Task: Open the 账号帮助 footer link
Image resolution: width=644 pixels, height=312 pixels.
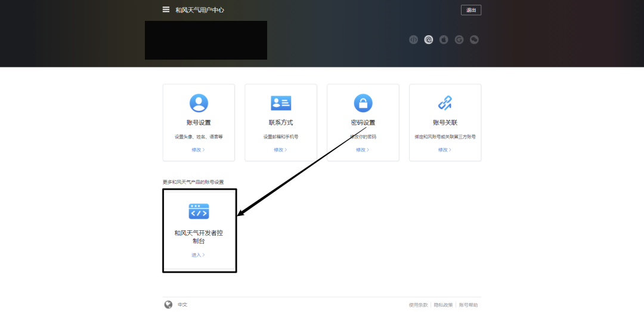Action: coord(468,305)
